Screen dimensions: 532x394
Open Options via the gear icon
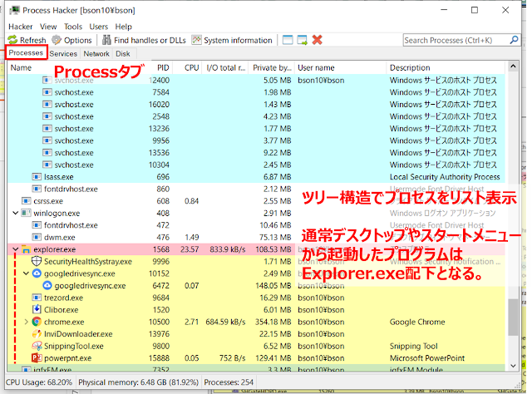(x=57, y=40)
